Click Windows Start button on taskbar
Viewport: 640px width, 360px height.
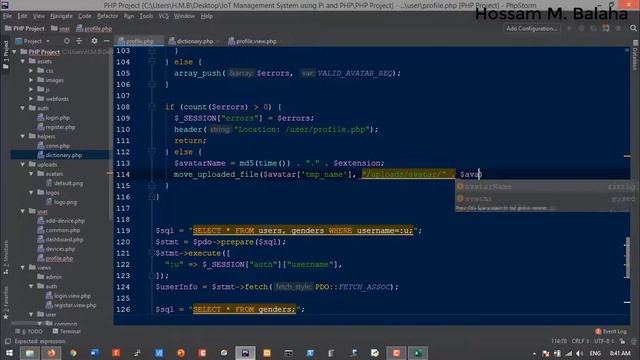click(x=9, y=353)
